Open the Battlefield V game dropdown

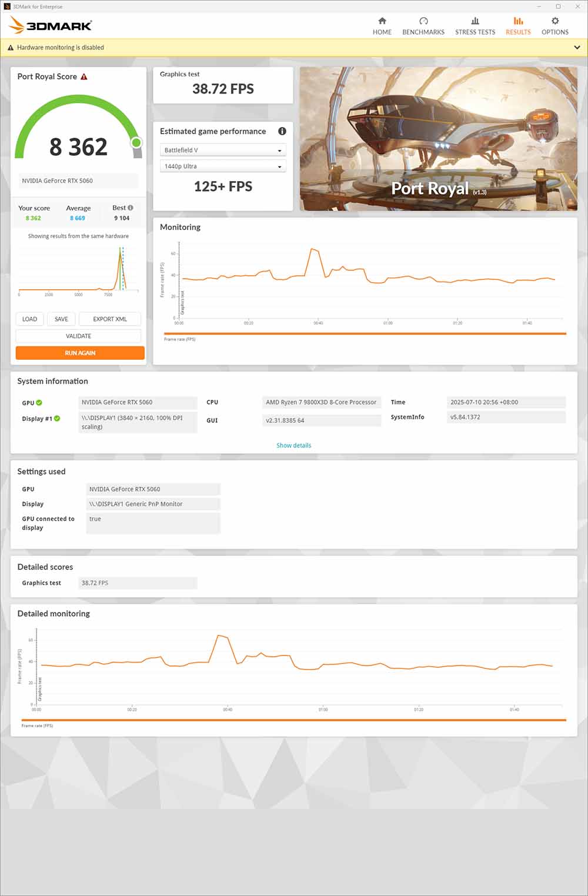222,151
